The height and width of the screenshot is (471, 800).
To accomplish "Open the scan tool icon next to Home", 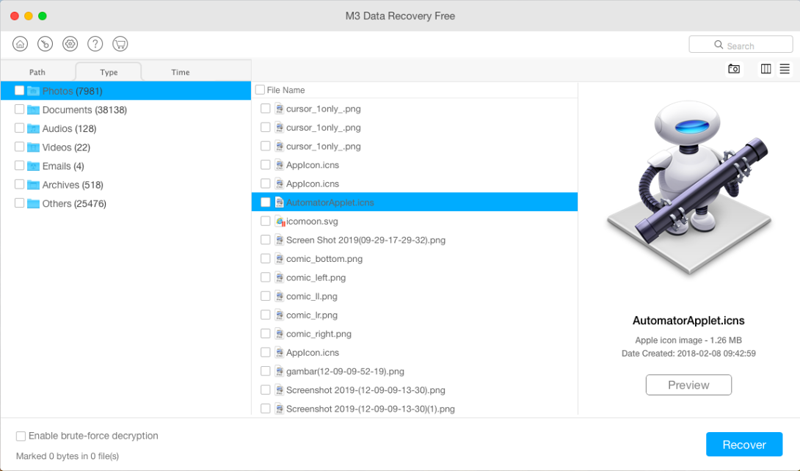I will tap(45, 44).
